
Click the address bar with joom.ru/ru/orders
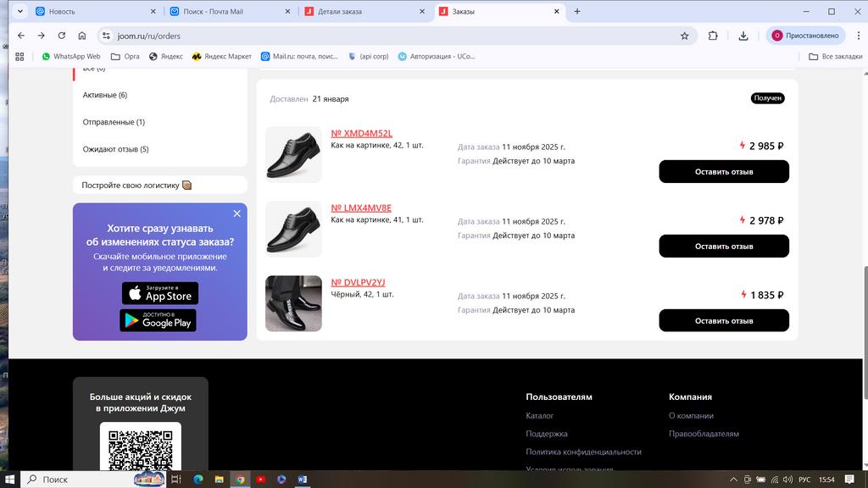coord(381,36)
